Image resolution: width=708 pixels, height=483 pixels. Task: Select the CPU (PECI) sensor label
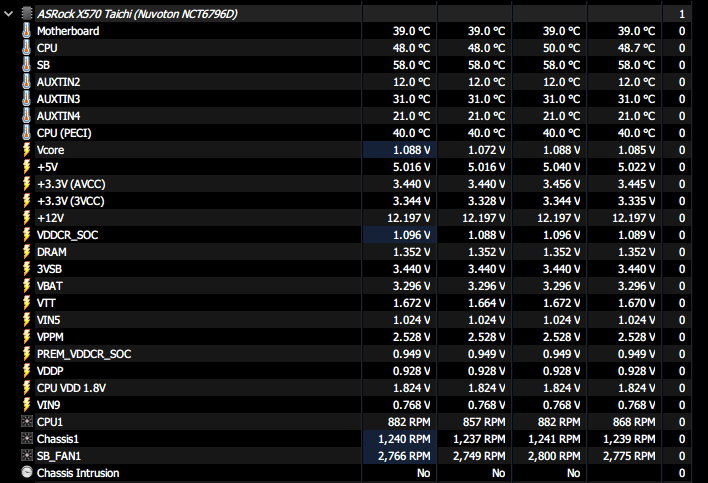[64, 133]
